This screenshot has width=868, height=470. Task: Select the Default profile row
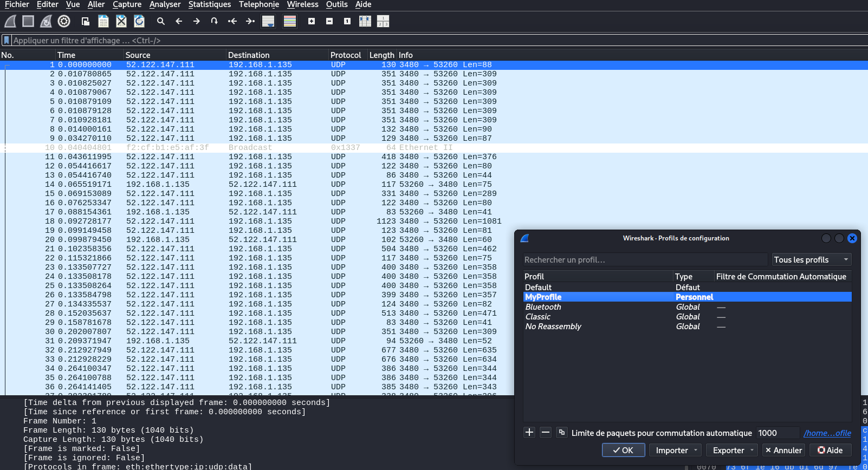click(x=687, y=288)
